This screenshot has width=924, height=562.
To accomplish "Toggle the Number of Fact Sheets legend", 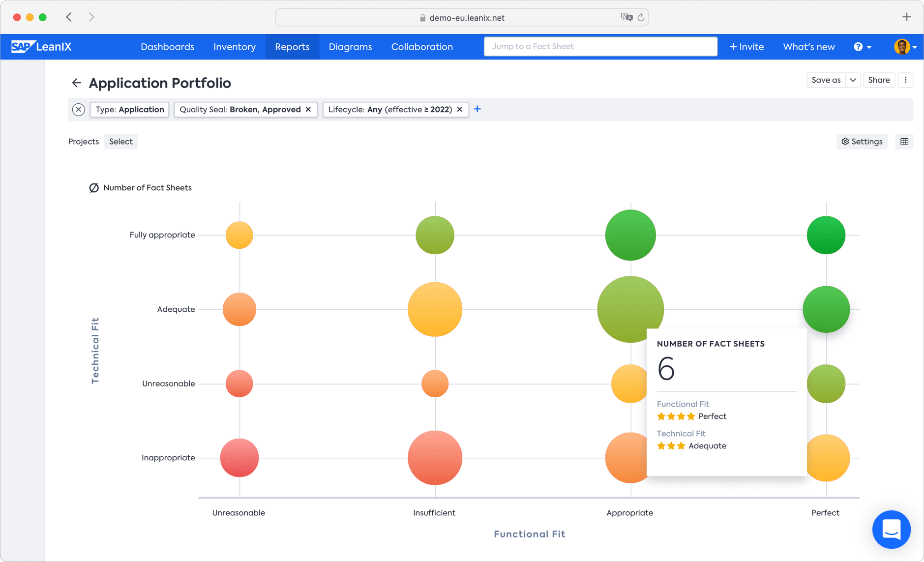I will [141, 187].
